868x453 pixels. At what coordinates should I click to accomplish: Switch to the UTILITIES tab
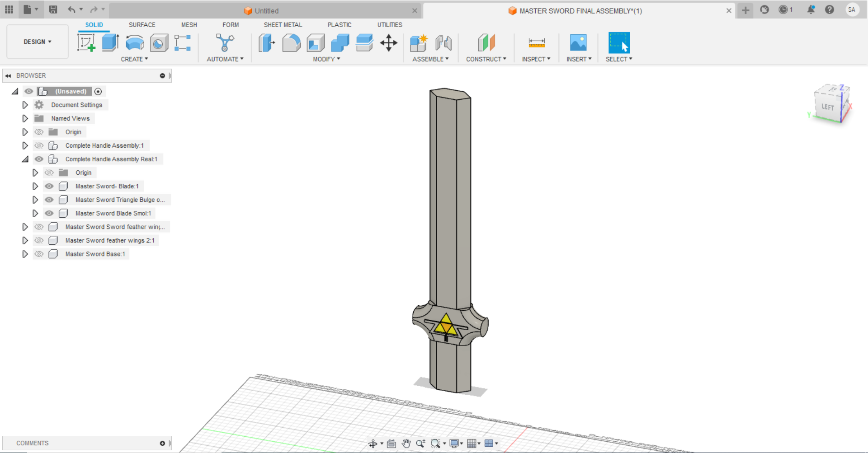tap(390, 25)
